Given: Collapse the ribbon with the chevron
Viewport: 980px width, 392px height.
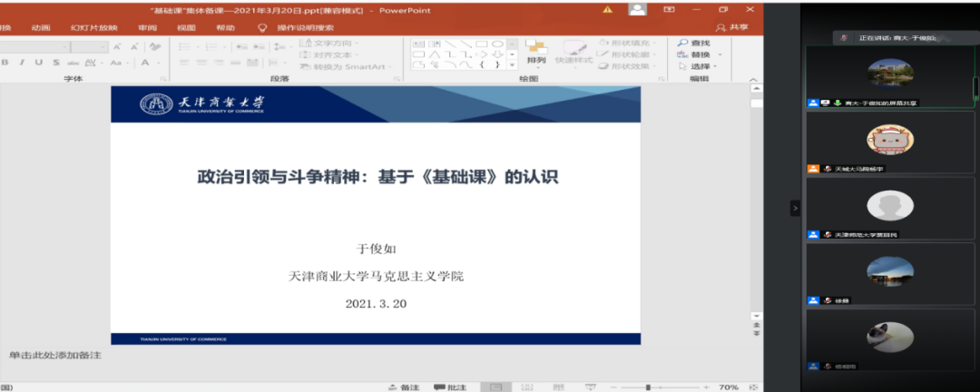Looking at the screenshot, I should [752, 79].
